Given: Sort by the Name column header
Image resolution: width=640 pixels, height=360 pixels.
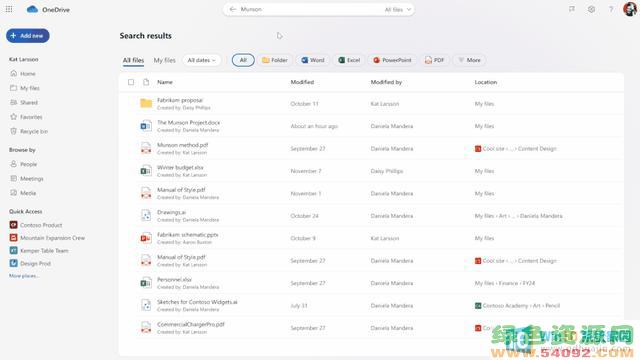Looking at the screenshot, I should pos(165,82).
